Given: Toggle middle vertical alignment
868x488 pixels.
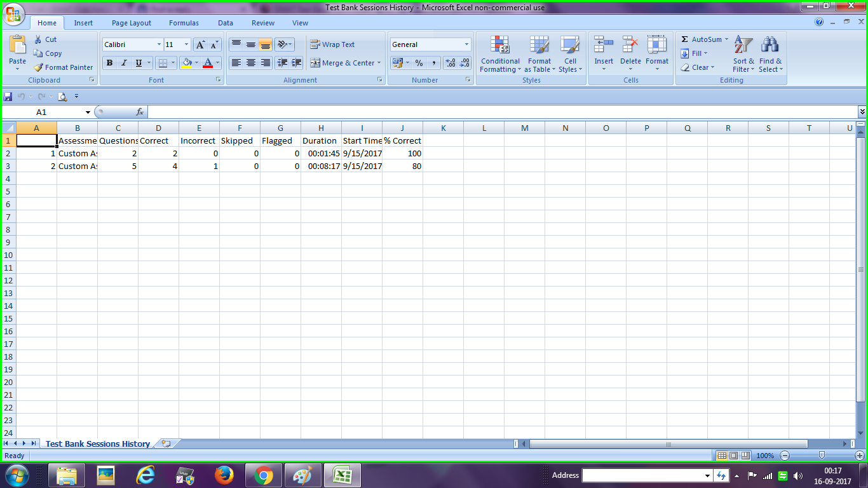Looking at the screenshot, I should (251, 44).
